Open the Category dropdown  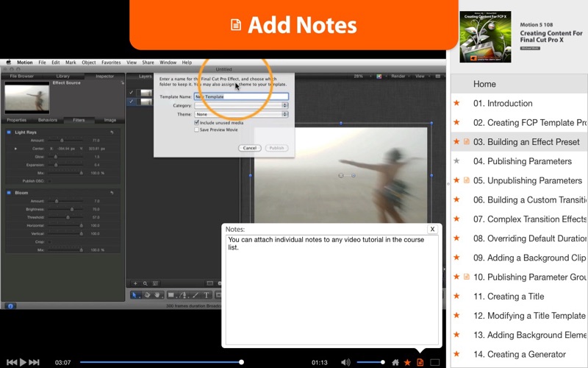(241, 105)
